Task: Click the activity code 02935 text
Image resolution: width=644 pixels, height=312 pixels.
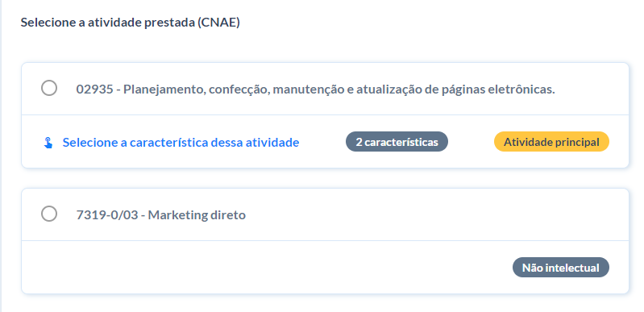Action: pyautogui.click(x=94, y=89)
